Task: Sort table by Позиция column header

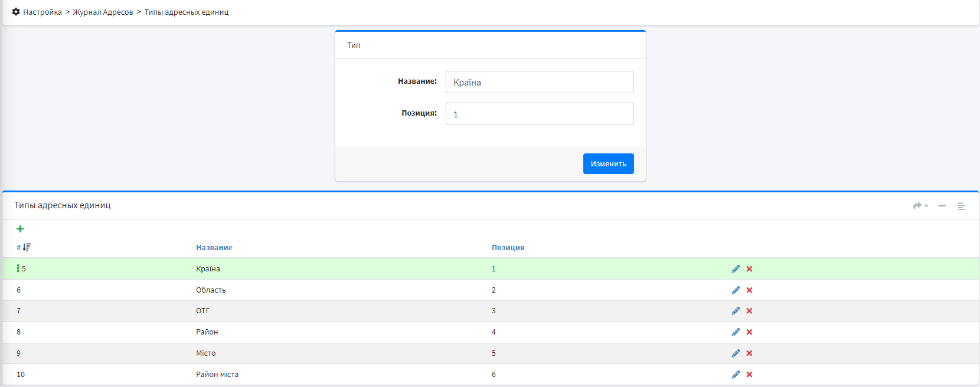Action: pyautogui.click(x=508, y=248)
